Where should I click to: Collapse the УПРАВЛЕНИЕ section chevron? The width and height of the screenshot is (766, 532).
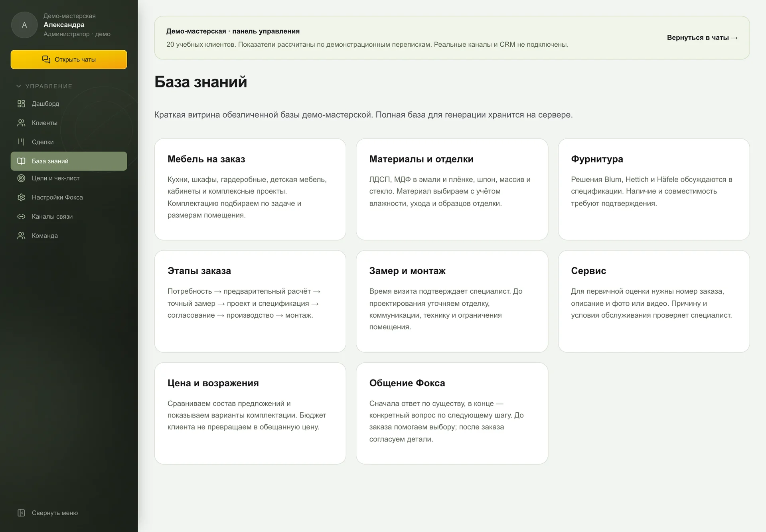coord(18,86)
